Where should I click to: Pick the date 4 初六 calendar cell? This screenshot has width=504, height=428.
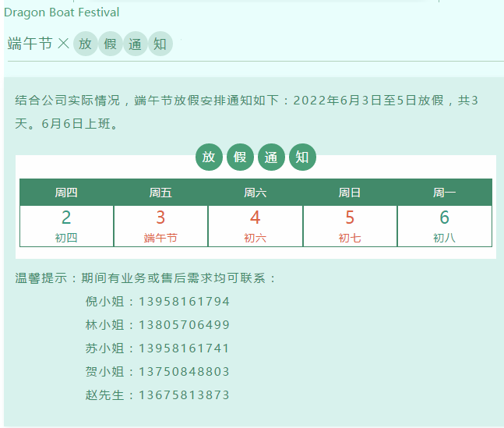[255, 226]
